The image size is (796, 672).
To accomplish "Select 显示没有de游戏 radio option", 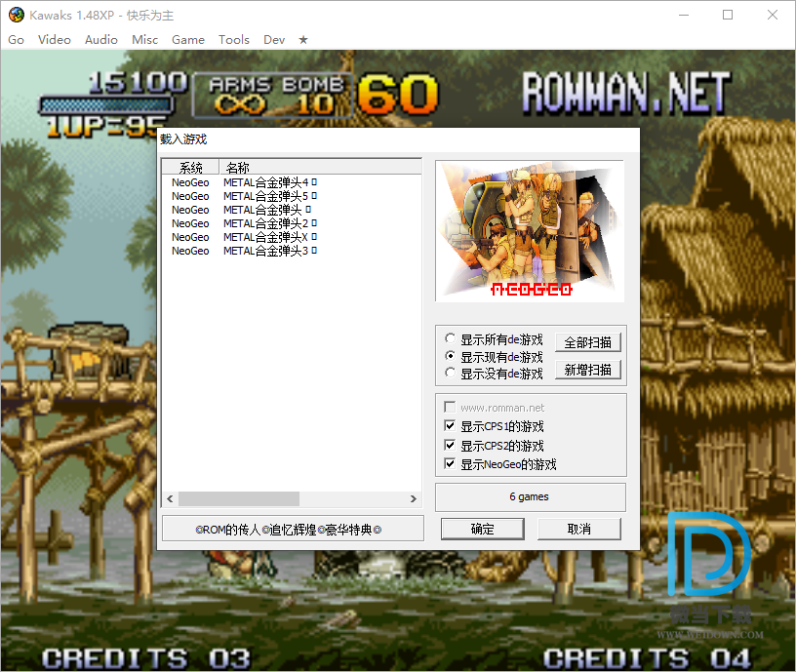I will 494,374.
